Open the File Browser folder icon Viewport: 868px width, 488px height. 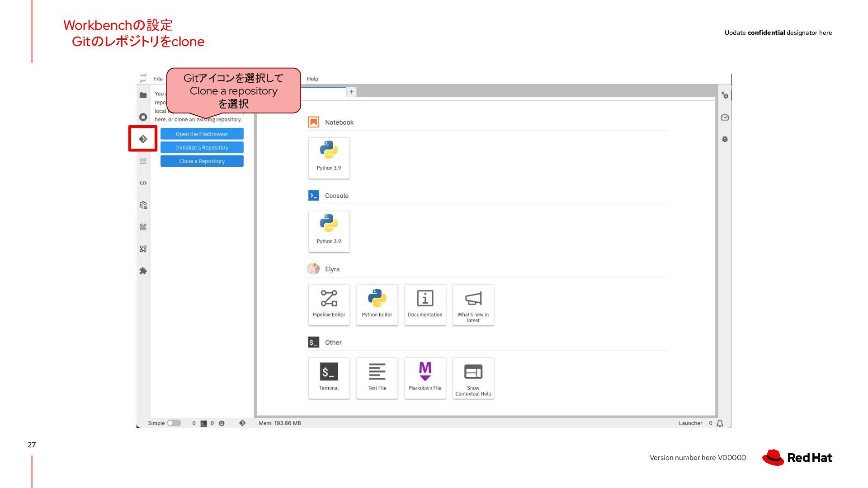[143, 95]
